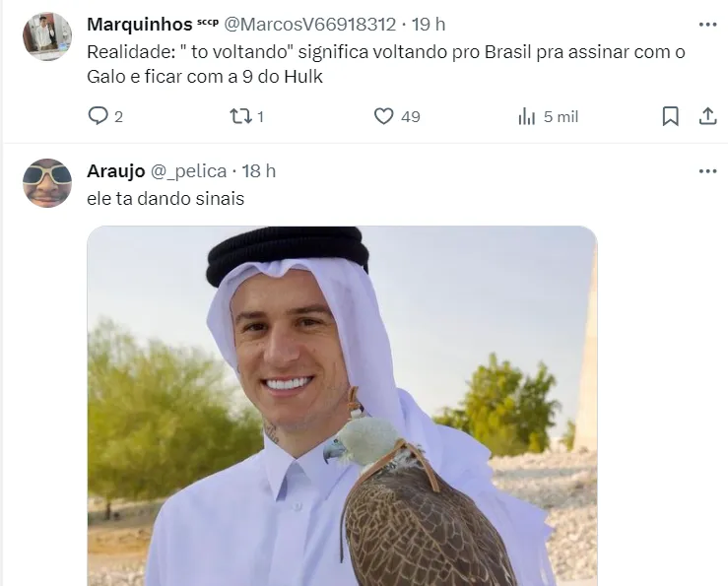This screenshot has width=728, height=586.
Task: Open the 18 h timestamp link
Action: (x=259, y=171)
